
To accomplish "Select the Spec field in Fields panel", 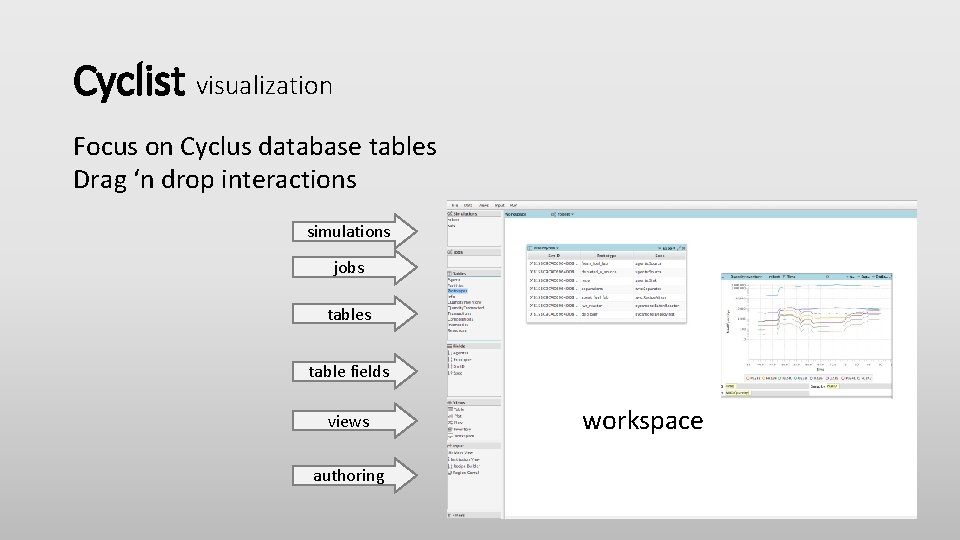I will 457,373.
